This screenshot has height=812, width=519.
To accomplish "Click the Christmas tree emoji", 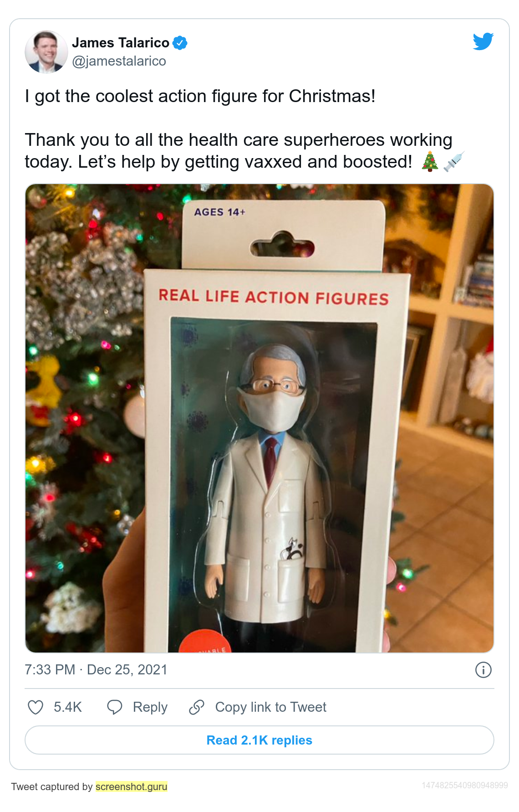I will 430,162.
